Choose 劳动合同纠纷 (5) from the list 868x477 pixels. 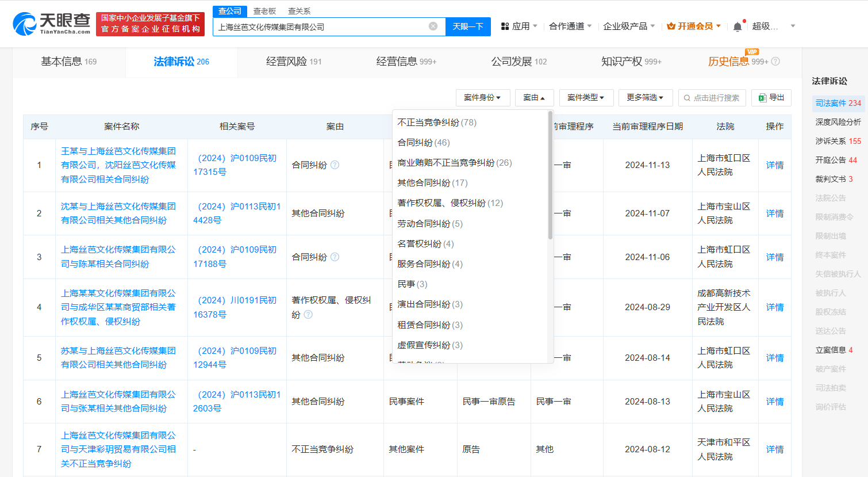(x=430, y=224)
